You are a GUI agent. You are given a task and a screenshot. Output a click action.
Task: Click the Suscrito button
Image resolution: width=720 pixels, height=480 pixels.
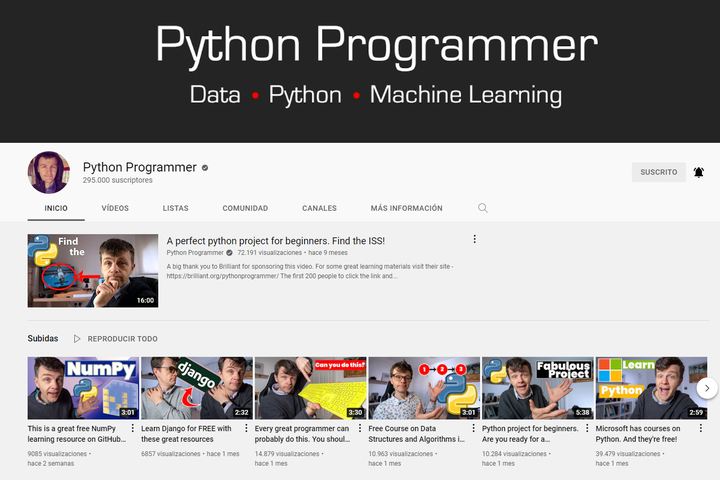point(658,172)
